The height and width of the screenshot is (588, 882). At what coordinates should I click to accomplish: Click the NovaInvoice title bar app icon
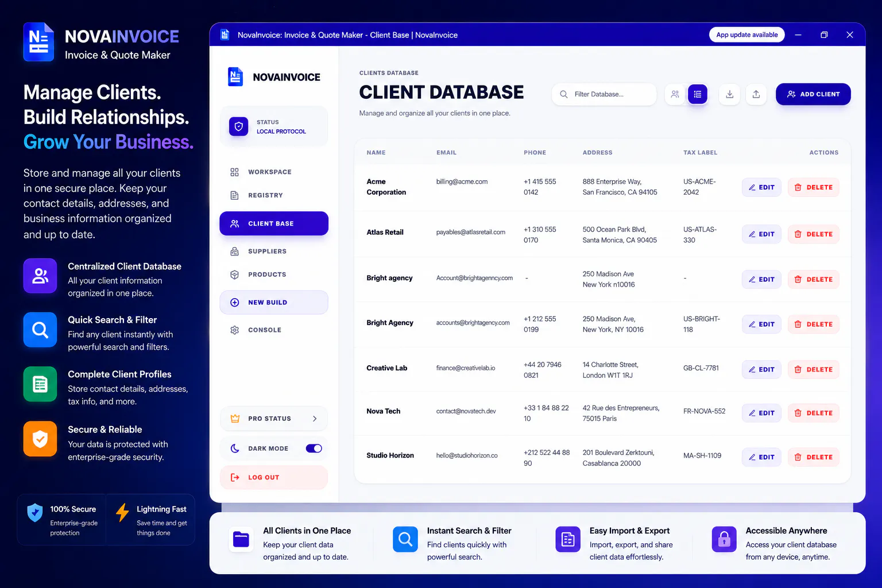pos(225,34)
